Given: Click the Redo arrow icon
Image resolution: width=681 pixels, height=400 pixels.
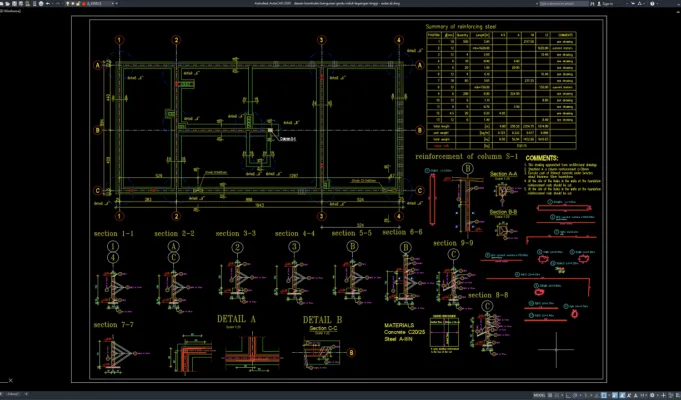Looking at the screenshot, I should point(58,3).
